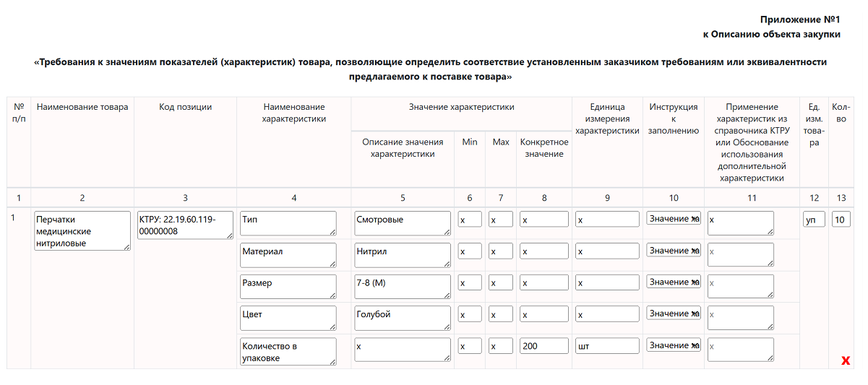This screenshot has height=385, width=868.
Task: Click the characteristic name field 'Тип'
Action: tap(288, 223)
